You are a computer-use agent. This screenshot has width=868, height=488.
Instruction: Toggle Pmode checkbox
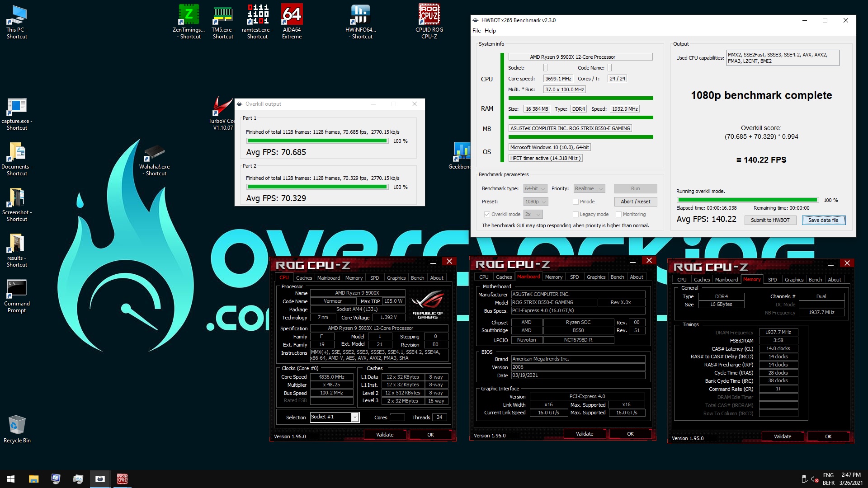[576, 202]
